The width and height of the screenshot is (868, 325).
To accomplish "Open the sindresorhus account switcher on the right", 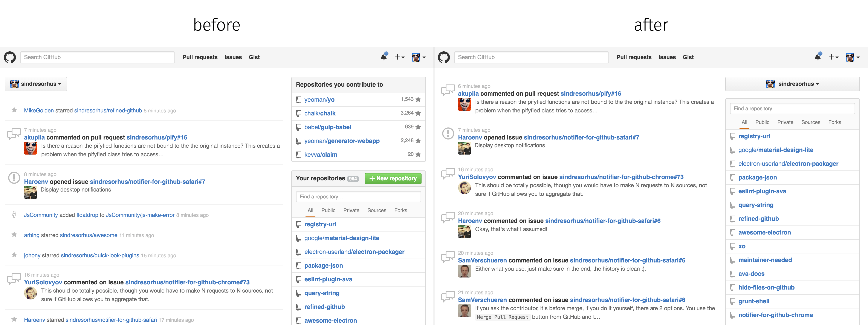I will point(792,84).
